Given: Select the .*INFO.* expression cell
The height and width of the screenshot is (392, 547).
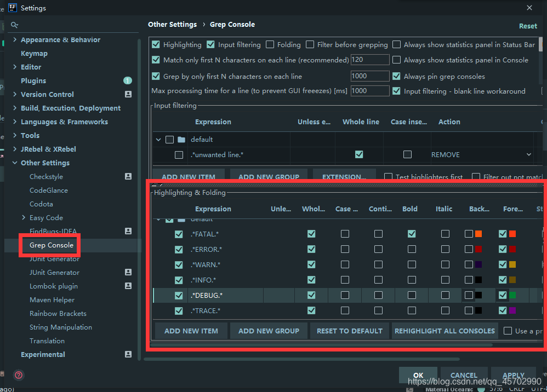Looking at the screenshot, I should (x=226, y=280).
